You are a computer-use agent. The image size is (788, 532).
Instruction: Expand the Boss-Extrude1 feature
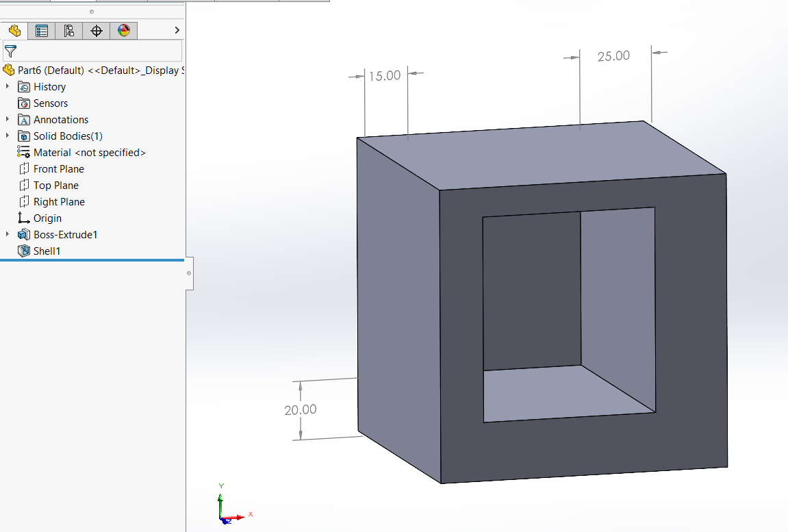pyautogui.click(x=8, y=235)
